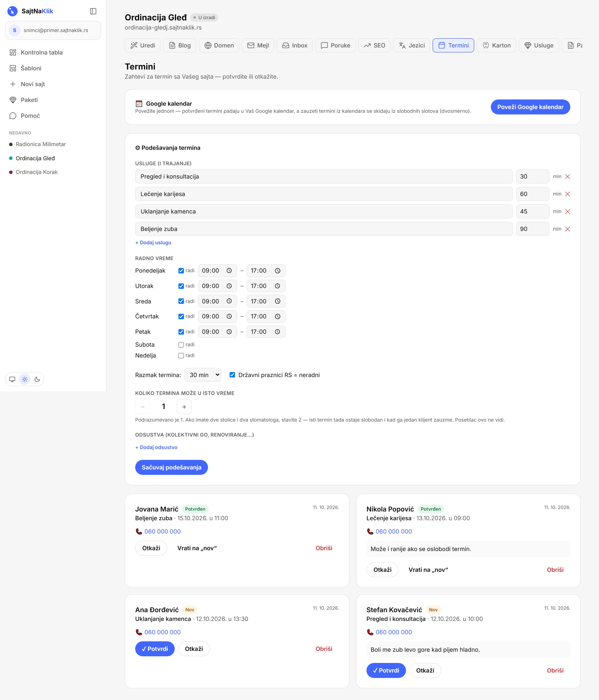Screen dimensions: 599x700
Task: Click Poveži Google kalendar button
Action: (x=530, y=107)
